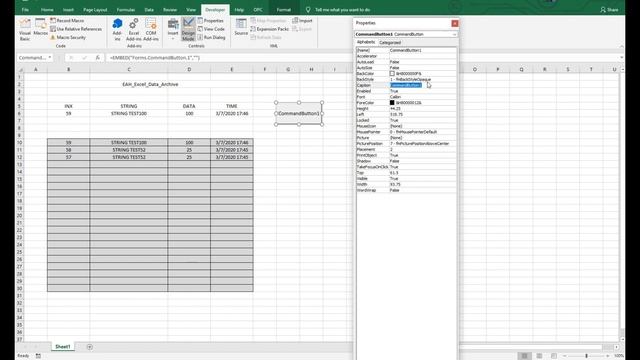
Task: Click the Insert Function fx icon
Action: click(98, 58)
